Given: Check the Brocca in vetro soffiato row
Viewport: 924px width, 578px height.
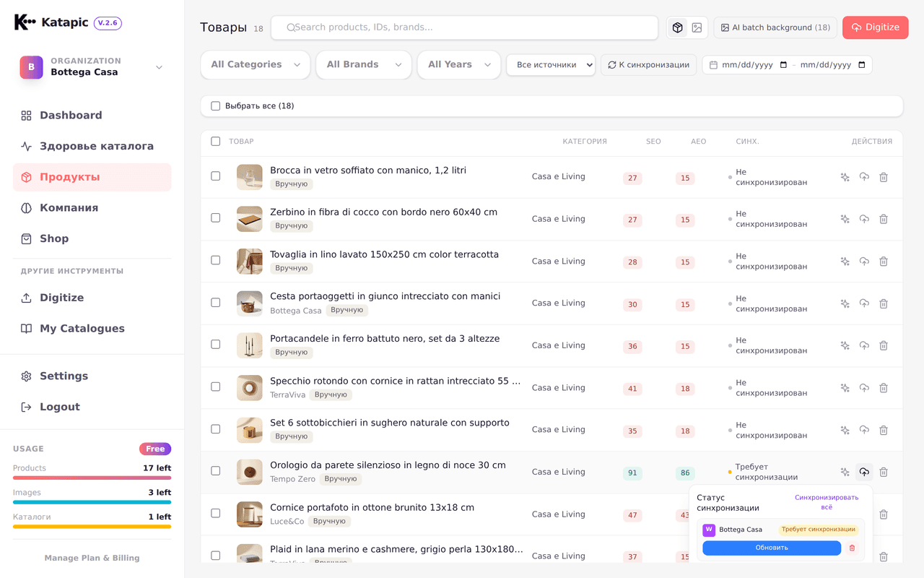Looking at the screenshot, I should [215, 176].
